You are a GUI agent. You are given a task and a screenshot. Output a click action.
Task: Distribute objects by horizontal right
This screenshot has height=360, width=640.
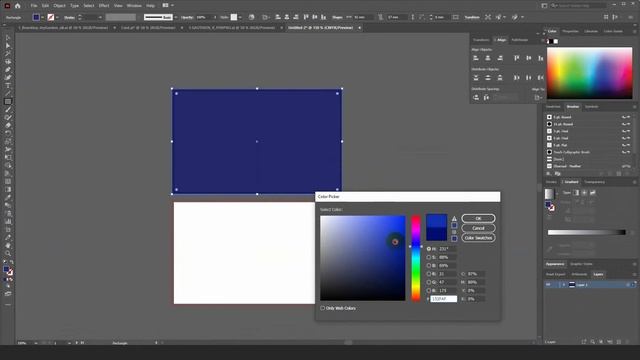540,78
